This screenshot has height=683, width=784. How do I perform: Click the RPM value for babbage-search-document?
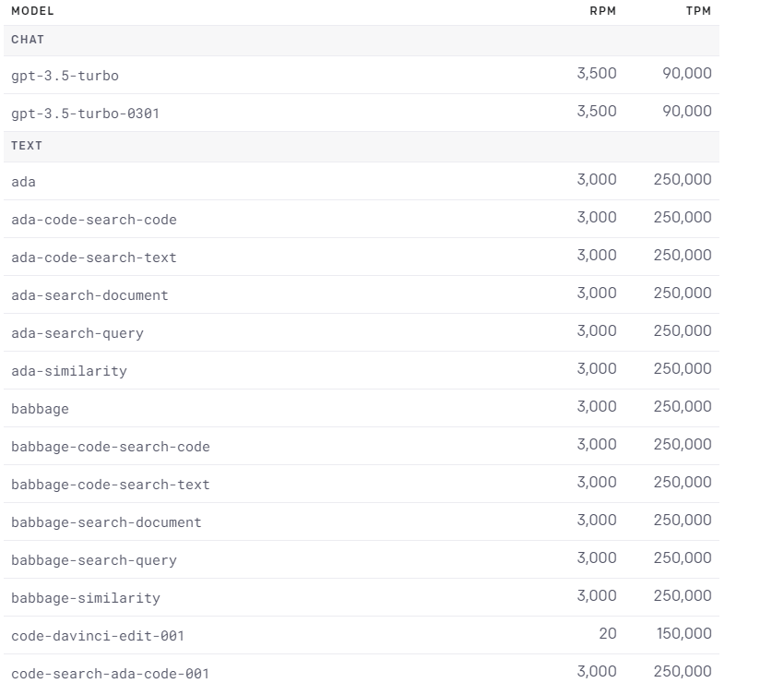pos(597,520)
